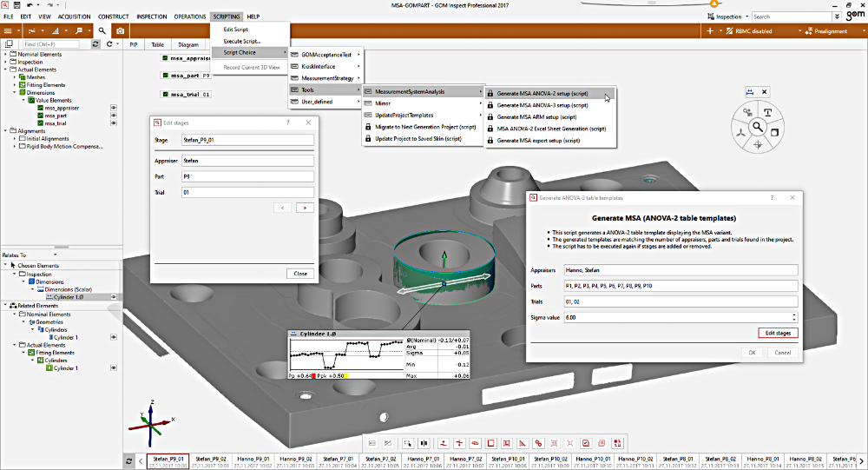
Task: Toggle visibility eye for Cylinder 1.Ø in Dimensions (Scalar)
Action: click(114, 297)
